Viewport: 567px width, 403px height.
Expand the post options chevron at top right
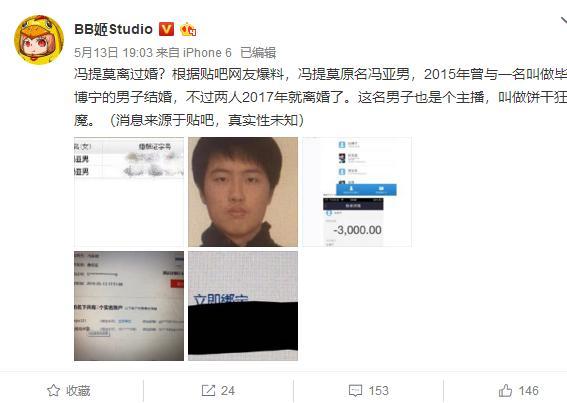tap(563, 21)
